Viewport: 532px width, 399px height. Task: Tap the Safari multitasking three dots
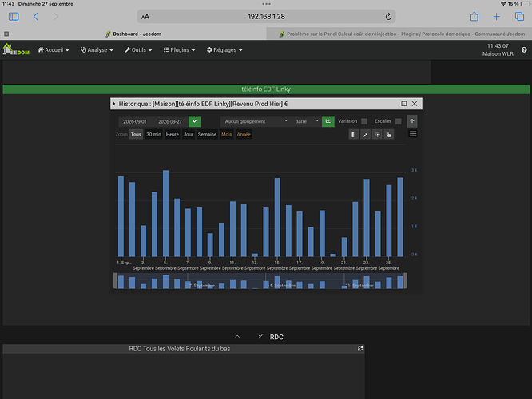[266, 4]
